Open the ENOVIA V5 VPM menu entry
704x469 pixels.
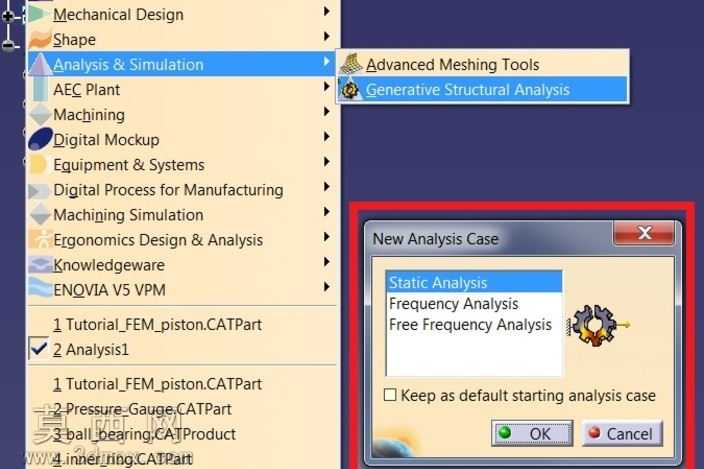pos(182,290)
